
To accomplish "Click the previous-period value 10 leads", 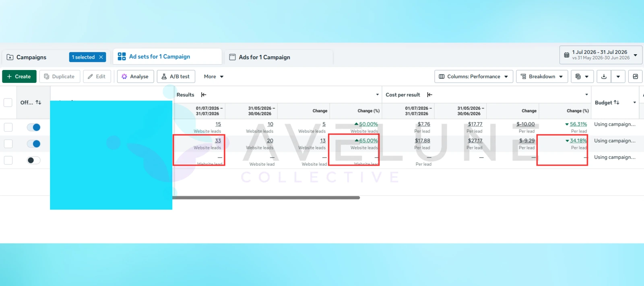I will 270,124.
